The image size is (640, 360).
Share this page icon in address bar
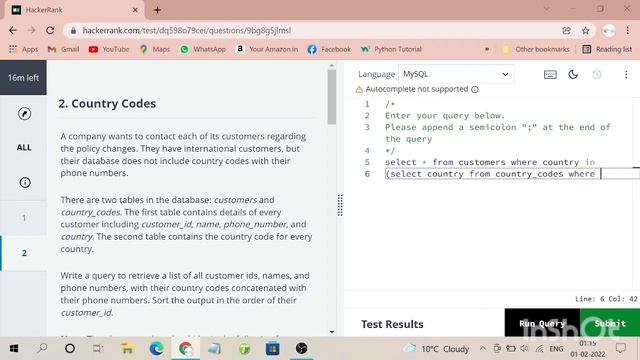point(567,31)
